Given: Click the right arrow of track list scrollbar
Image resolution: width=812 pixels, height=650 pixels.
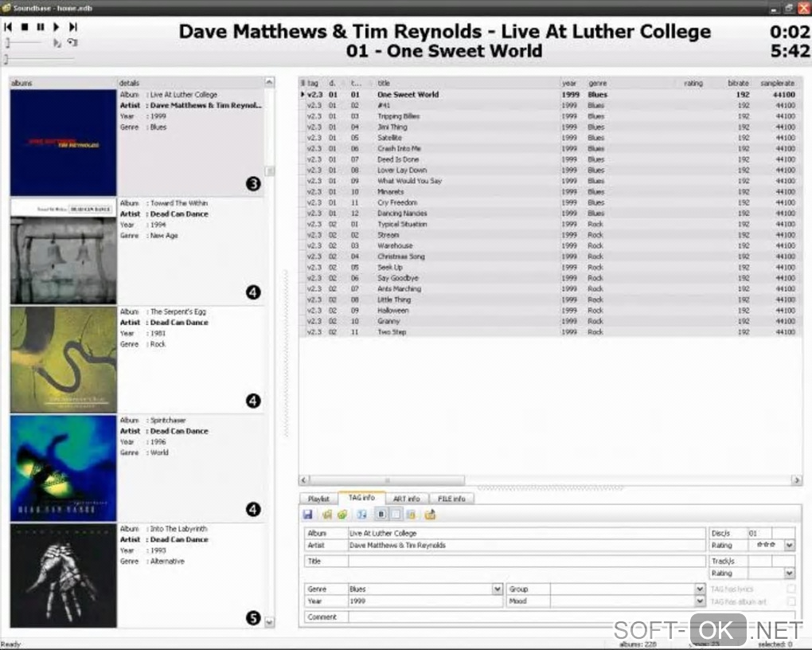Looking at the screenshot, I should click(796, 480).
